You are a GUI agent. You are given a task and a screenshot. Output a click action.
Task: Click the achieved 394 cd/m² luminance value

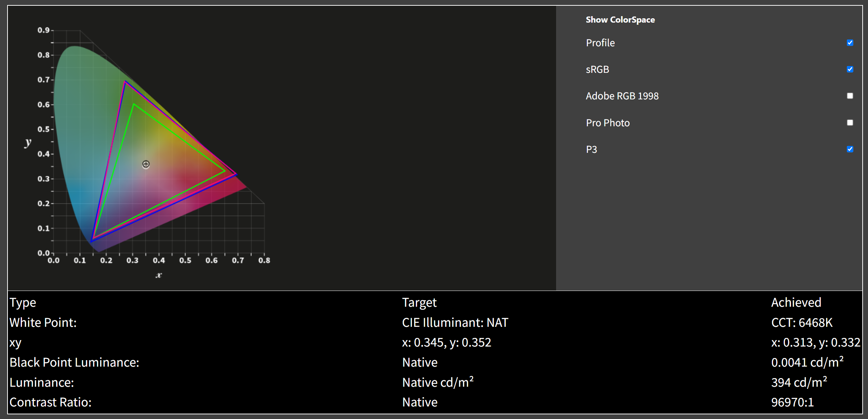point(799,382)
